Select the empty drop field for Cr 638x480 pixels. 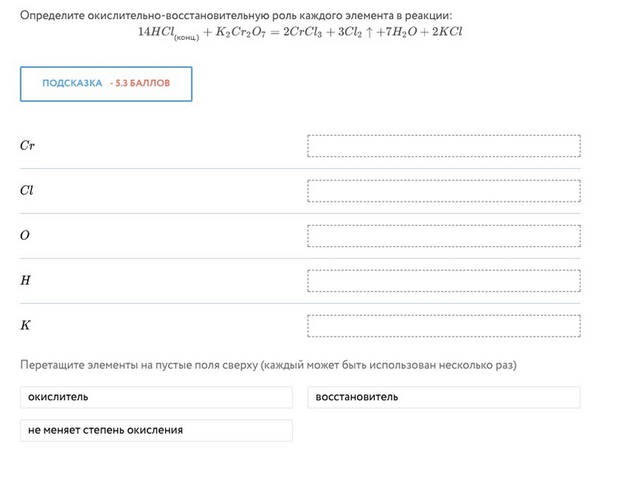coord(444,146)
